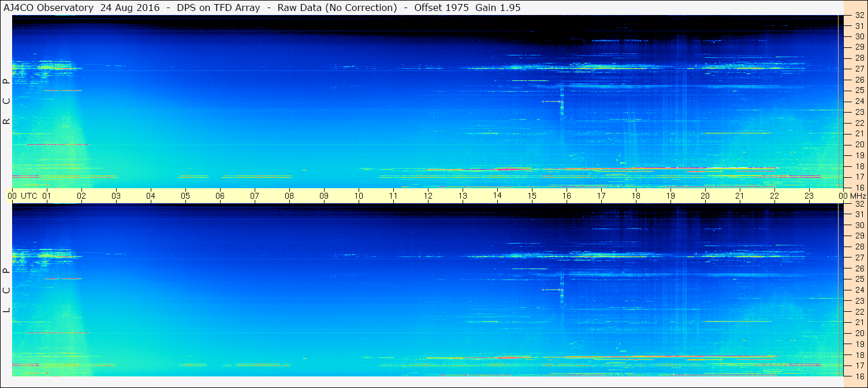Click the 26 MHz label of LCP panel

(859, 268)
